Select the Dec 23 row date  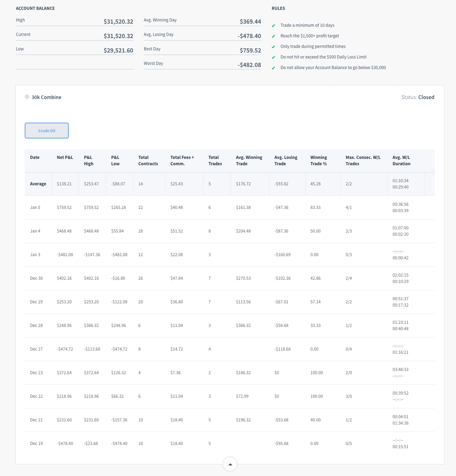pyautogui.click(x=36, y=373)
